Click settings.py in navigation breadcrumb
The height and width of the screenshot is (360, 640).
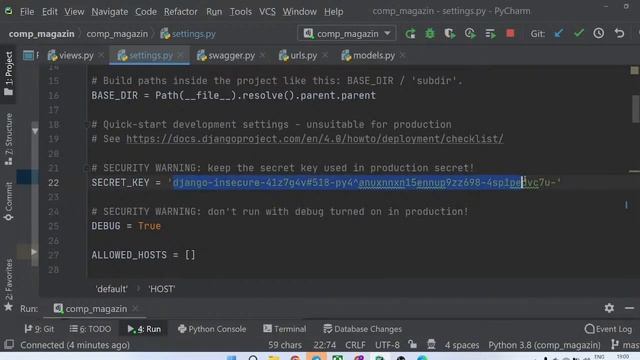(x=188, y=34)
